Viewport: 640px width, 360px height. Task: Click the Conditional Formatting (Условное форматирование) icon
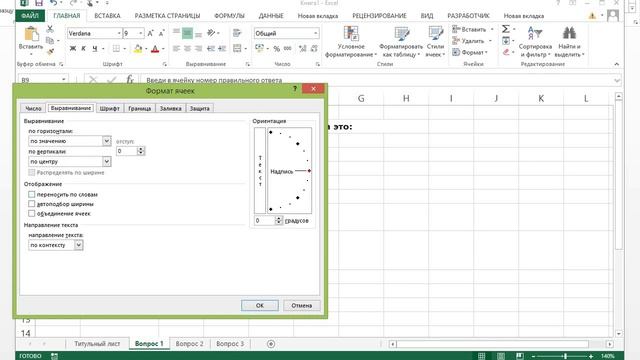(351, 33)
